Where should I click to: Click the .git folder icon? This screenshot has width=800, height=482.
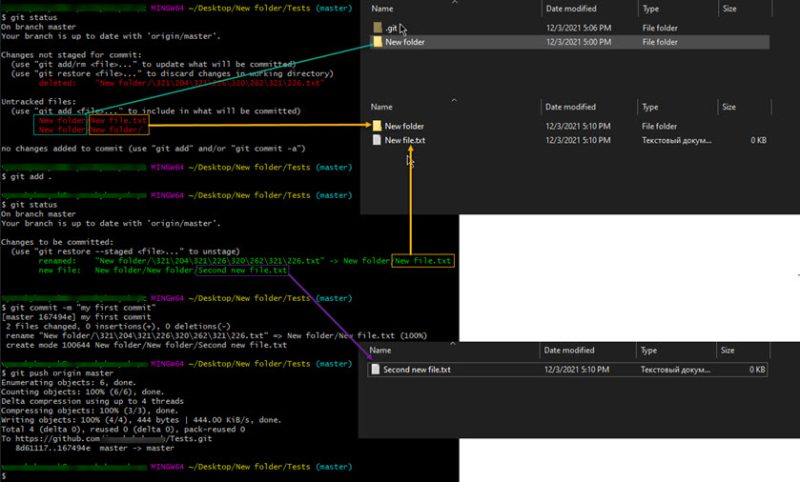[377, 27]
